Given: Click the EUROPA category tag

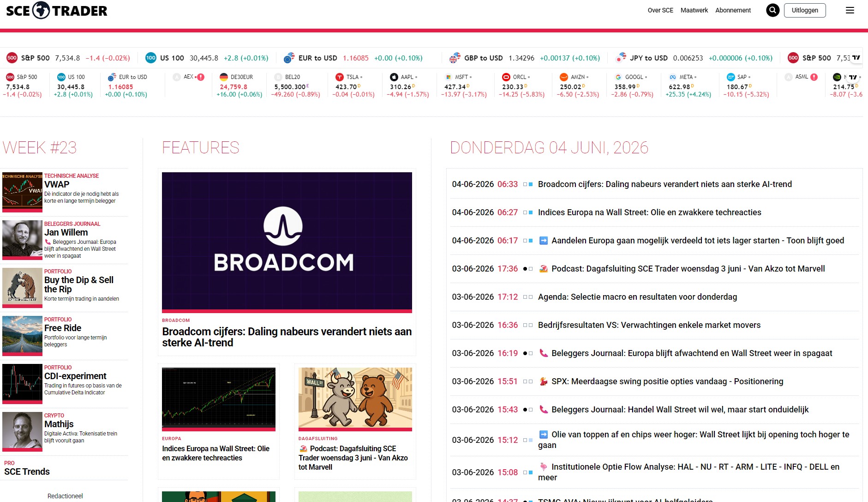Looking at the screenshot, I should tap(172, 439).
